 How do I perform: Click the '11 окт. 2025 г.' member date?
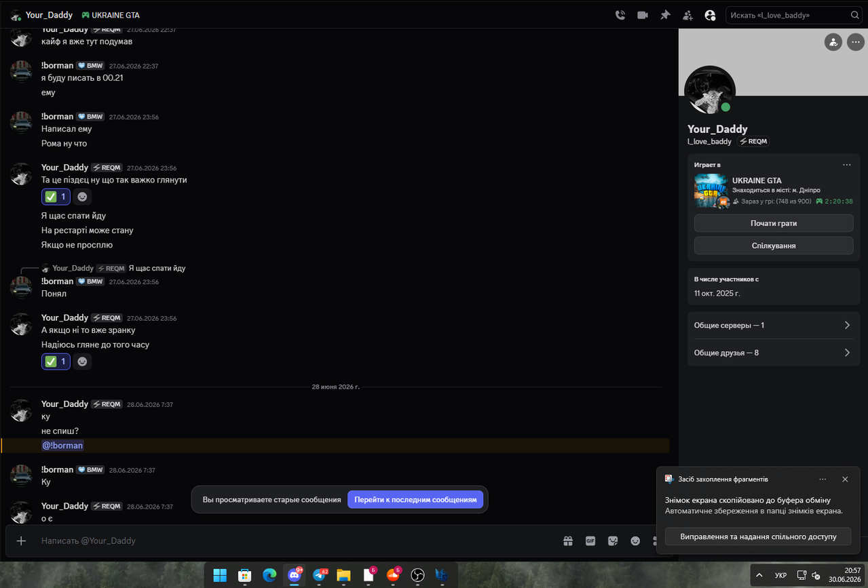click(717, 293)
